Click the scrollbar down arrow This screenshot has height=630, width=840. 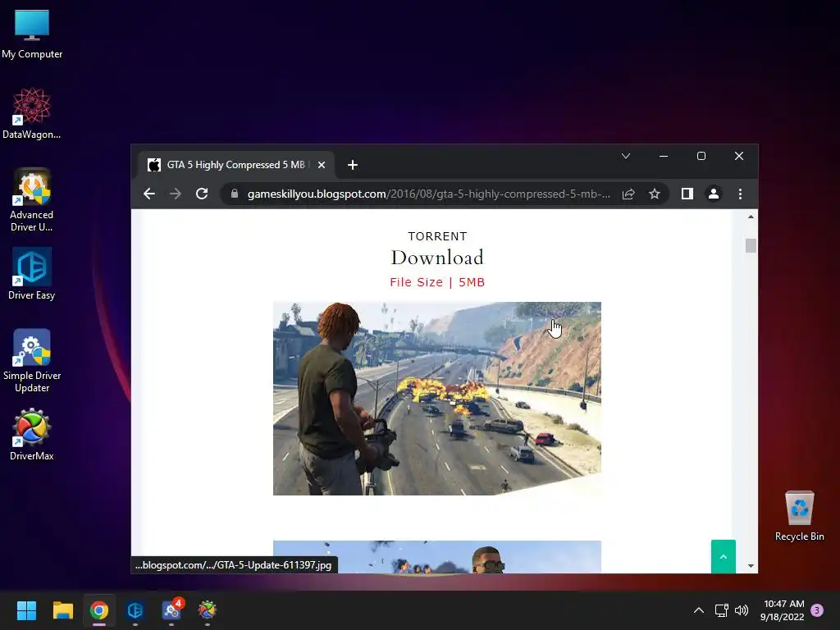751,566
